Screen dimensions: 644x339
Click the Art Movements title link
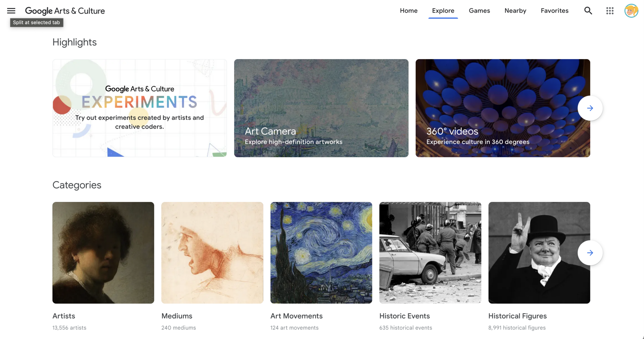coord(297,316)
